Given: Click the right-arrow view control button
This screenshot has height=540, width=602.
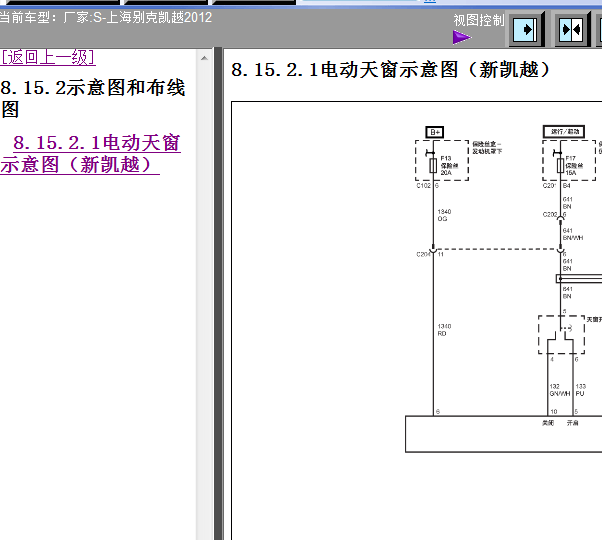Looking at the screenshot, I should tap(526, 30).
